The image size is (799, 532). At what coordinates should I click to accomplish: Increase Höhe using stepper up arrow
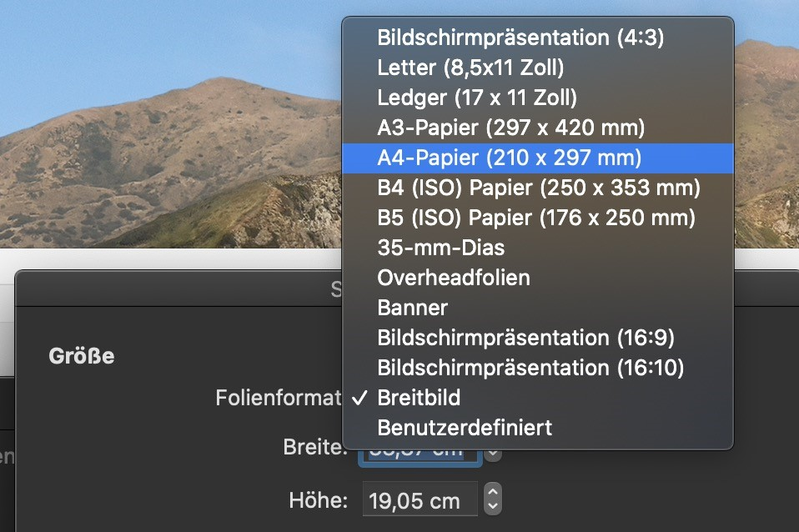click(x=493, y=494)
